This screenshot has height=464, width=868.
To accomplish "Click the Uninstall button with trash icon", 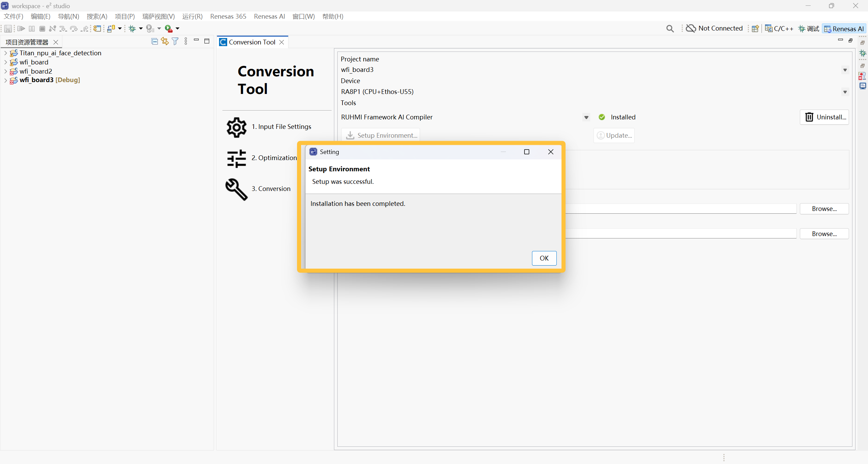I will (x=824, y=117).
